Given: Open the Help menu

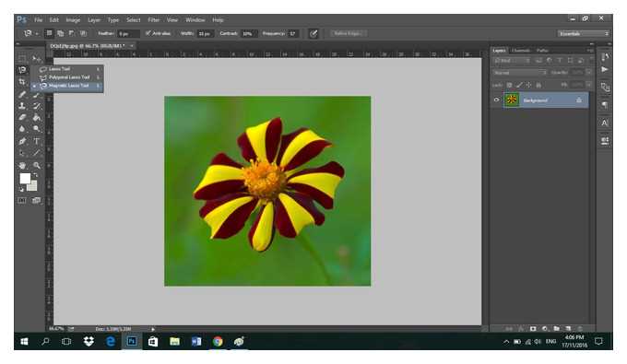Looking at the screenshot, I should pyautogui.click(x=218, y=20).
